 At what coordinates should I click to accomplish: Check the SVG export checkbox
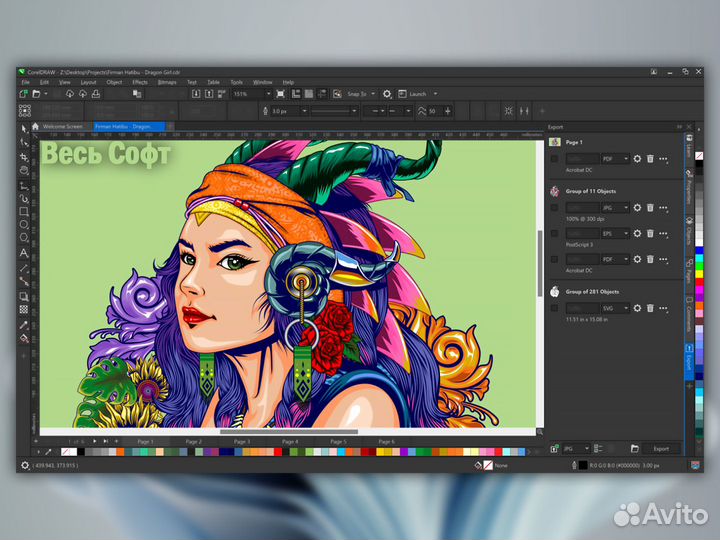point(555,308)
